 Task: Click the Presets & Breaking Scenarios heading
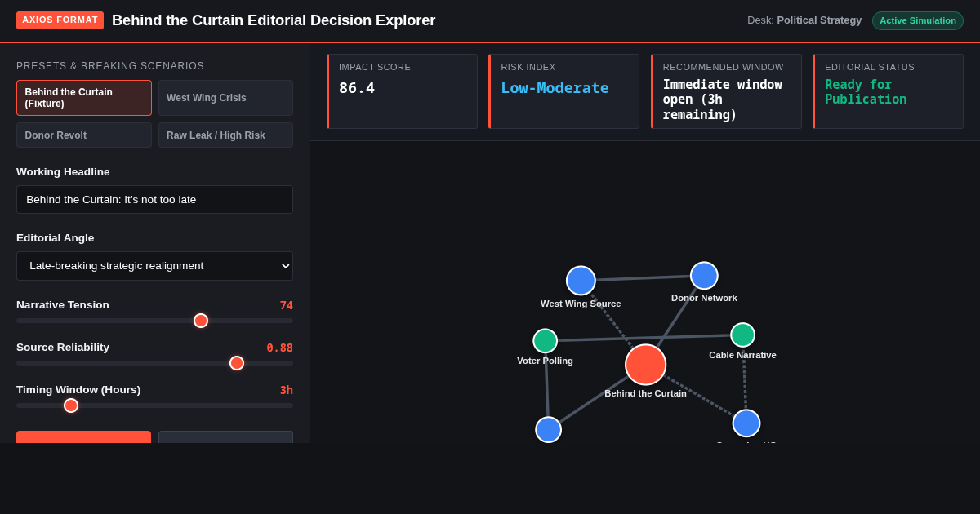coord(110,66)
